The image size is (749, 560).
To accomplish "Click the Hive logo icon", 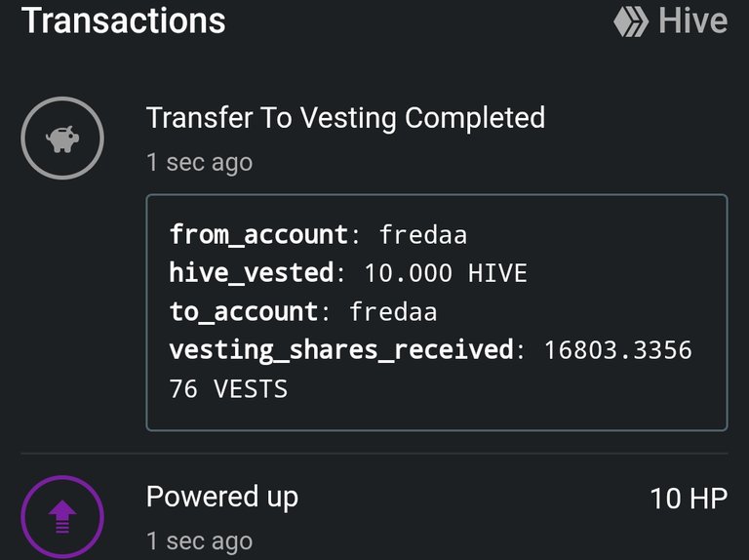I will tap(631, 21).
